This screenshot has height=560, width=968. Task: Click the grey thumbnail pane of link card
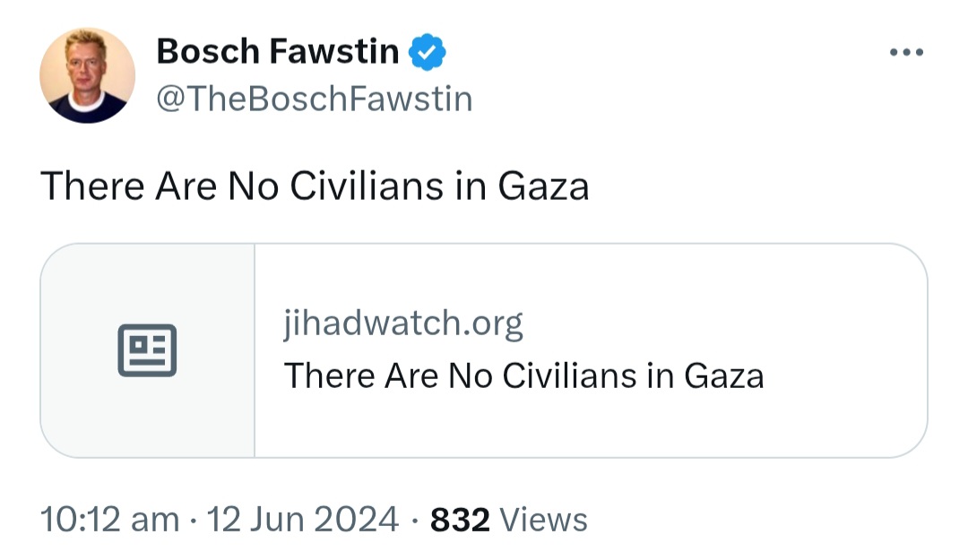coord(148,350)
